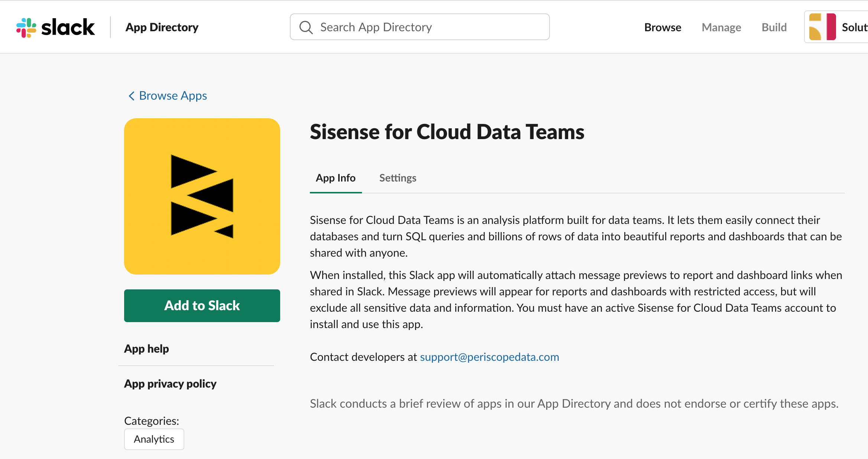Click the Sisense yellow app icon

202,196
